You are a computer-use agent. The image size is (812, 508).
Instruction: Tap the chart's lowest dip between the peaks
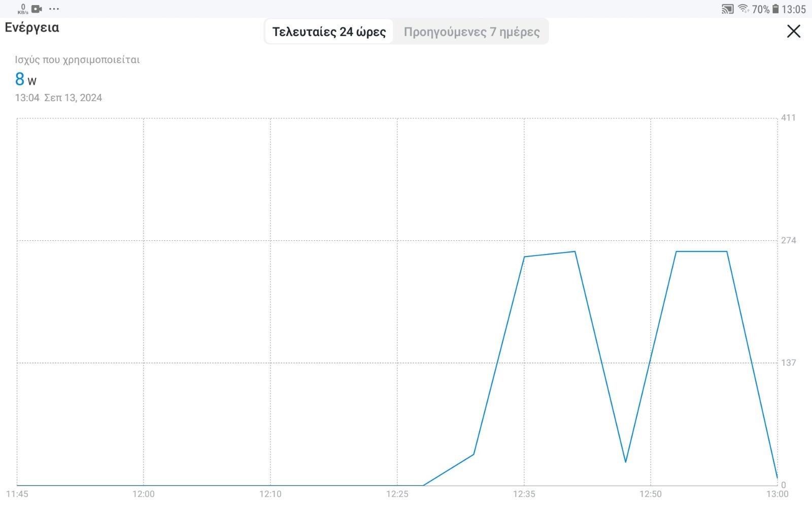[x=625, y=461]
